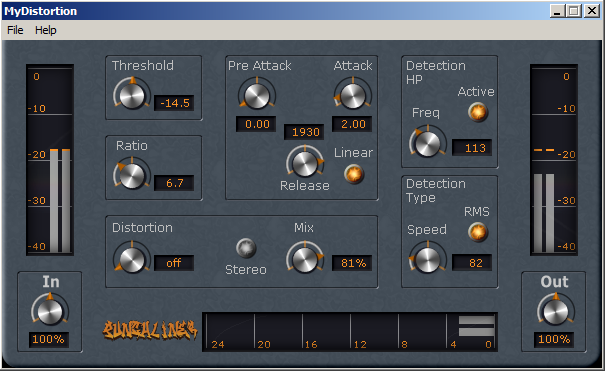Image resolution: width=605 pixels, height=371 pixels.
Task: Click the Release label
Action: click(x=305, y=186)
